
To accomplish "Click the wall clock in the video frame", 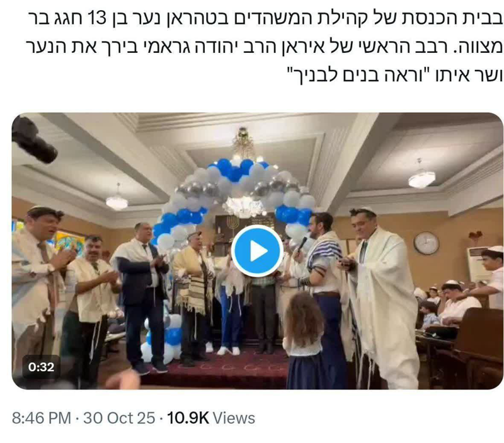I will click(x=427, y=243).
